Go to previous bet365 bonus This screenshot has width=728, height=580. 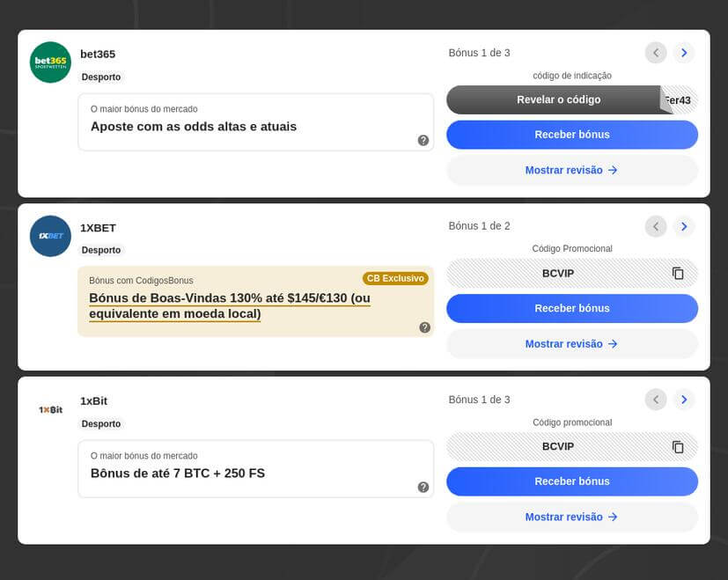click(656, 53)
